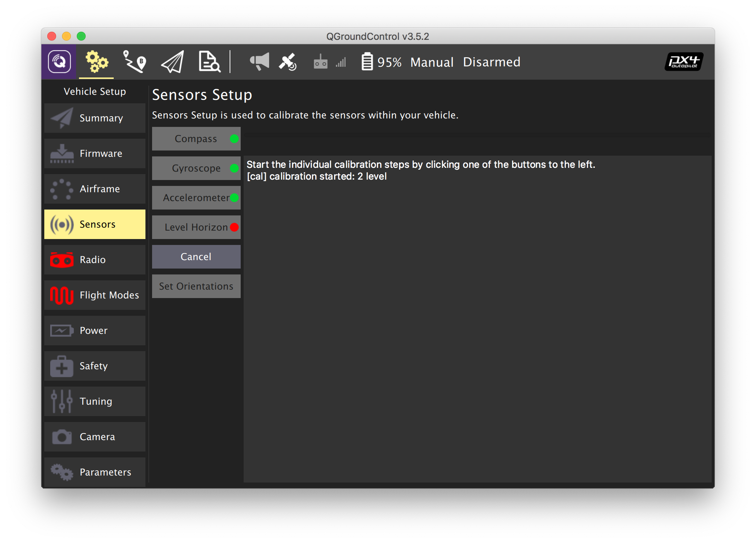Click the calibration status log text area

click(477, 319)
